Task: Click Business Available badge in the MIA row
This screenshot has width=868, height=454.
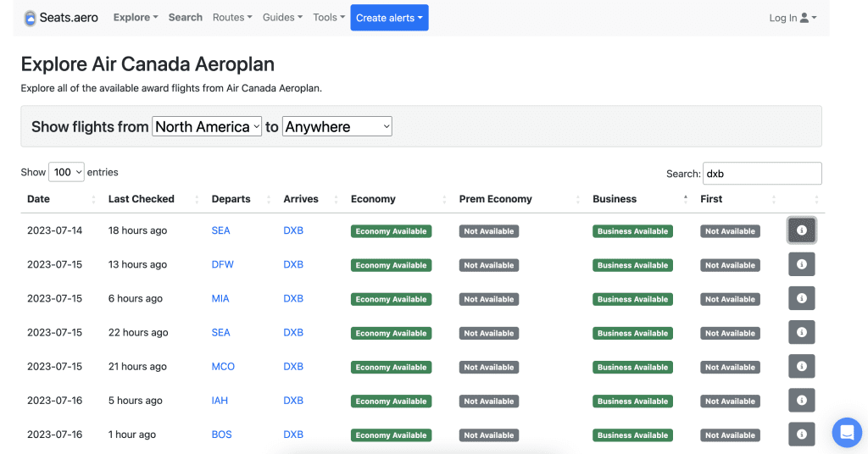Action: click(x=632, y=299)
